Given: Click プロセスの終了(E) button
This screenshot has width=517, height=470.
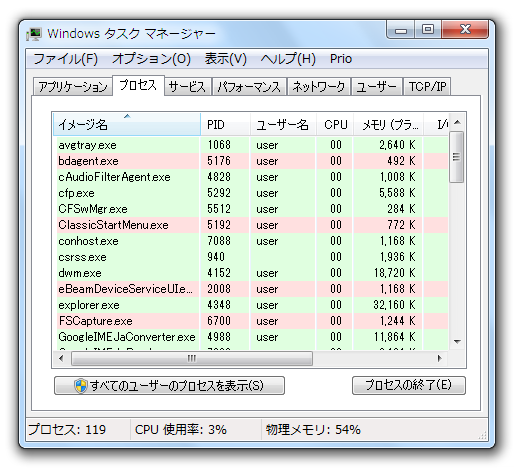Looking at the screenshot, I should click(409, 386).
